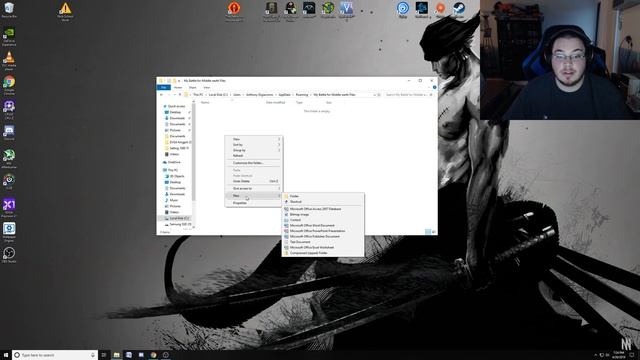Open the Share ribbon tab

click(x=193, y=87)
